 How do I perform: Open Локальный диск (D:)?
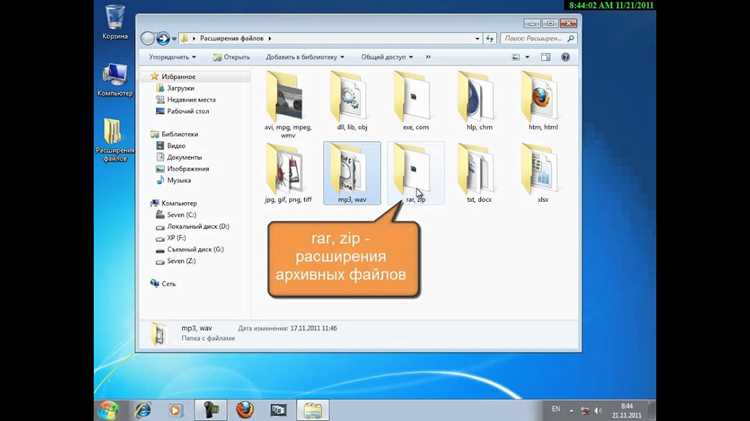click(x=198, y=226)
